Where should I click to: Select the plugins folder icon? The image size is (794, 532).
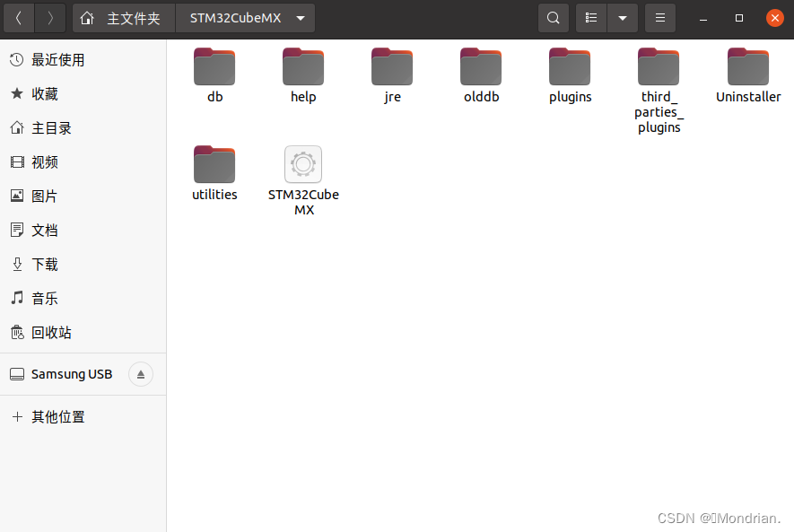click(570, 66)
